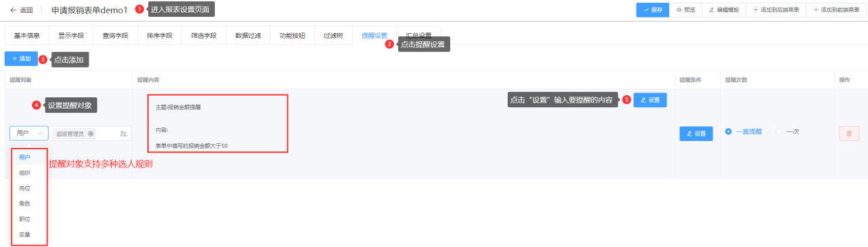Switch to the 汇总设置 tab
The width and height of the screenshot is (868, 247).
(418, 35)
